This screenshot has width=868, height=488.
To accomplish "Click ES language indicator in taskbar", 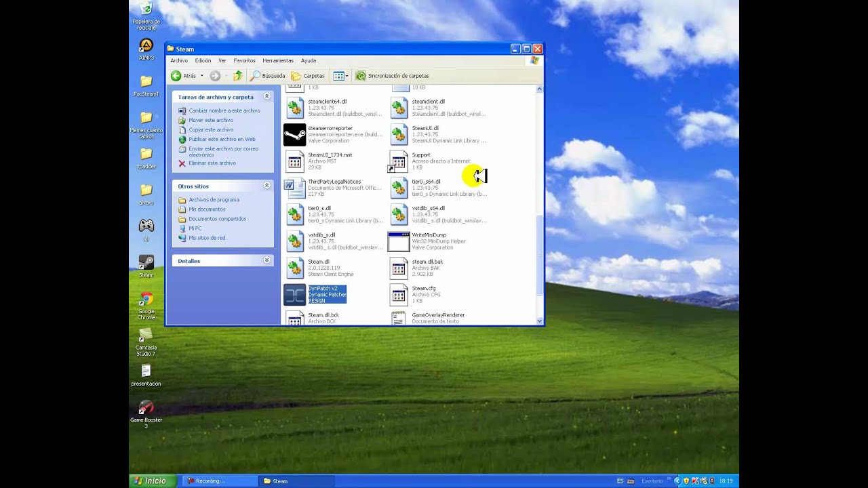I will [x=620, y=481].
